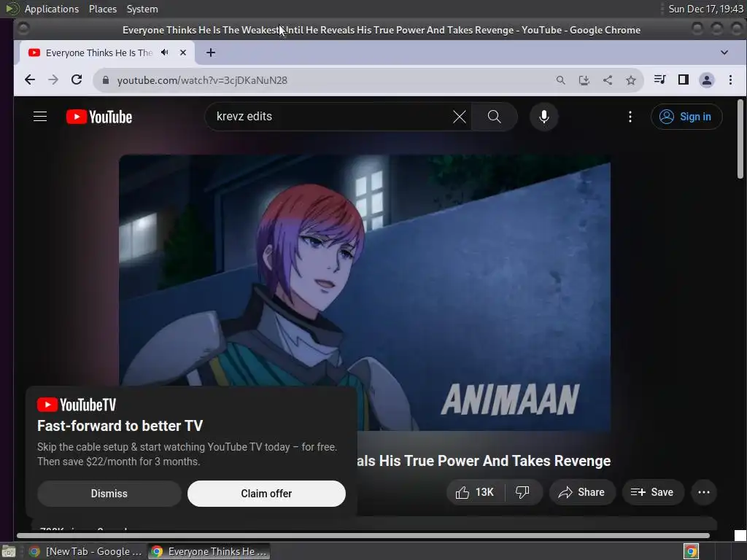Install the app via the address bar icon
This screenshot has height=560, width=747.
point(584,80)
